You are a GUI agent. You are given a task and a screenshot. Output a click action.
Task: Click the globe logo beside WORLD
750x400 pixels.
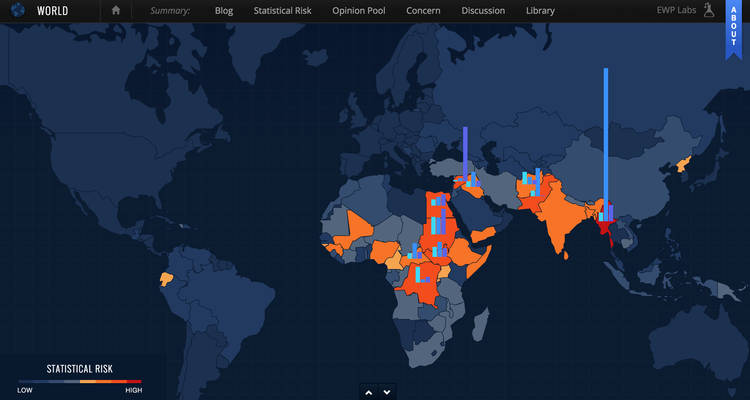(17, 11)
